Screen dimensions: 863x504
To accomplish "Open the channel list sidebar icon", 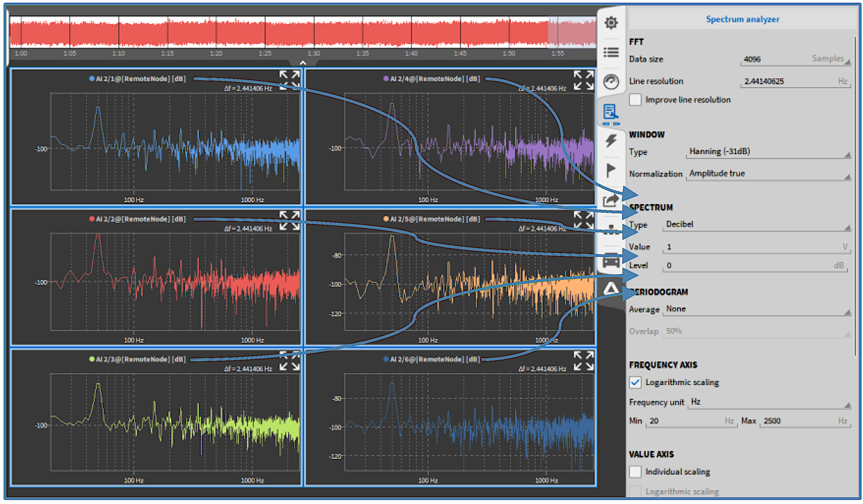I will (611, 52).
